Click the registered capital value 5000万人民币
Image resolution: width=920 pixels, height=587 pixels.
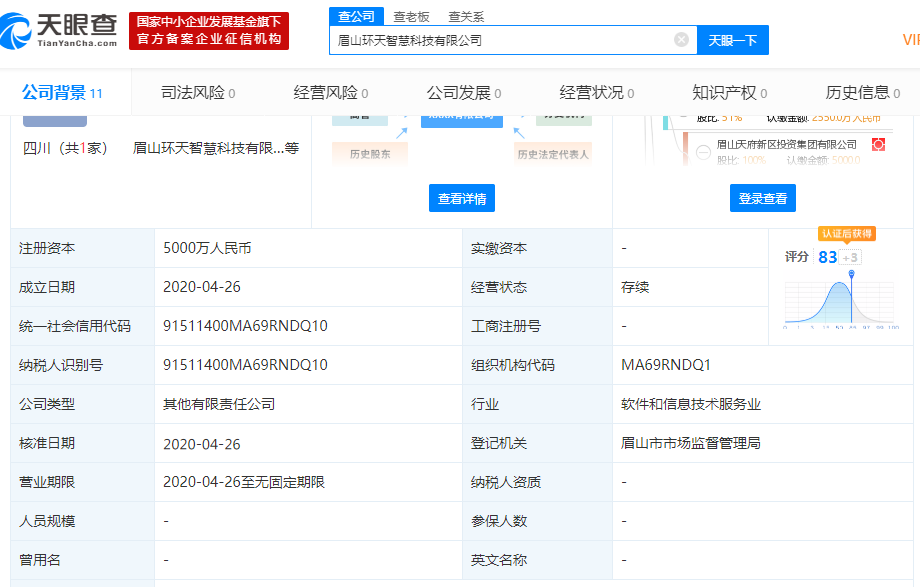click(207, 248)
